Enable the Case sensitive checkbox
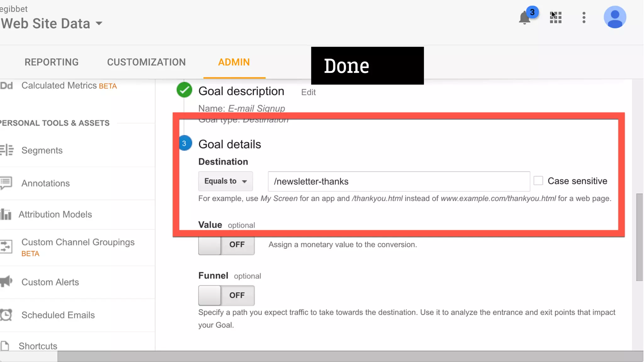The height and width of the screenshot is (362, 644). [538, 181]
